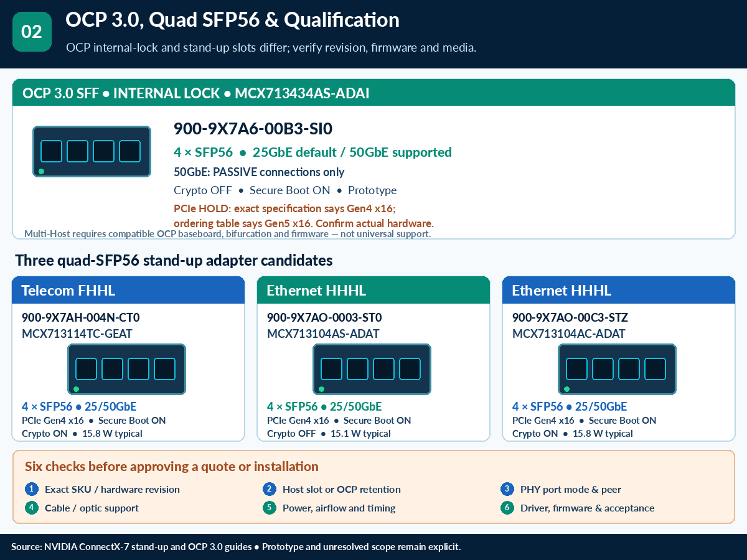Click model MCX713104AS-ADAT
Image resolution: width=747 pixels, height=560 pixels.
point(323,334)
